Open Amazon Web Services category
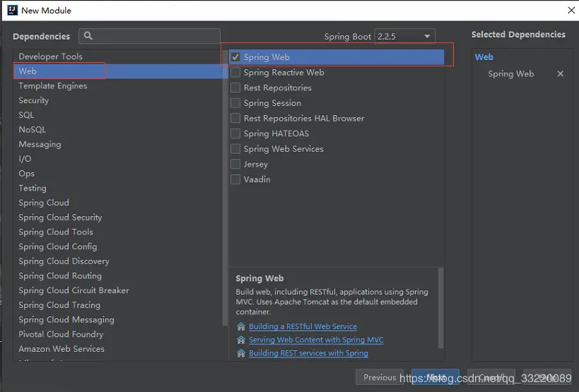 coord(118,349)
